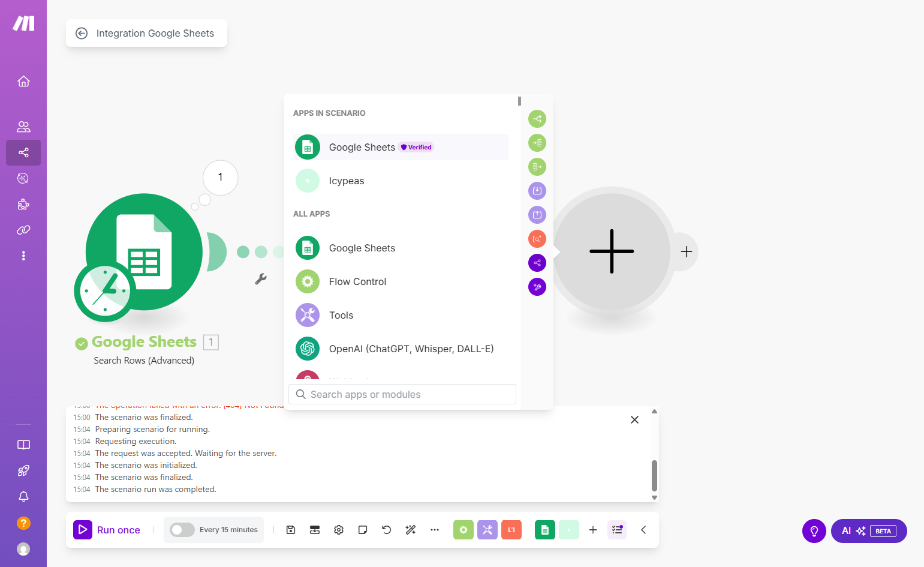Open the checklist panel icon with purple dot
The image size is (924, 567).
tap(617, 530)
